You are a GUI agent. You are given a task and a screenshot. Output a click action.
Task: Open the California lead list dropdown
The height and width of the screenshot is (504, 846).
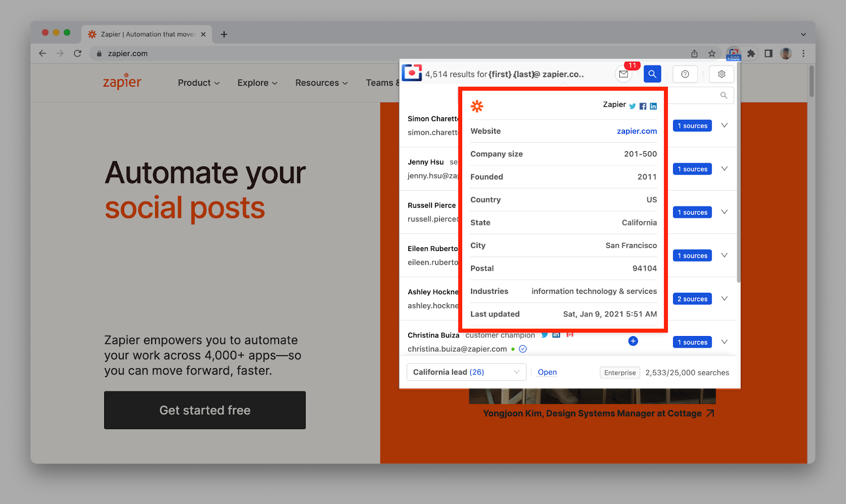pos(466,372)
